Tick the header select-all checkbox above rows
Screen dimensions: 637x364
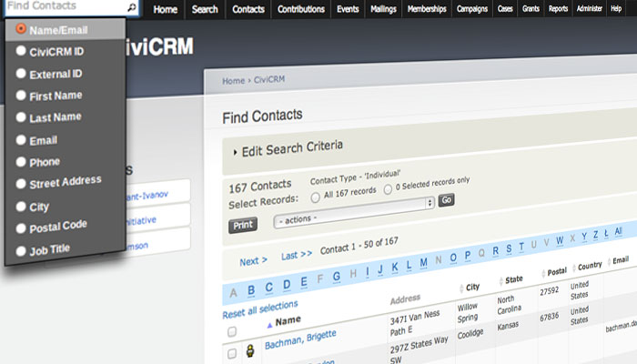coord(232,331)
